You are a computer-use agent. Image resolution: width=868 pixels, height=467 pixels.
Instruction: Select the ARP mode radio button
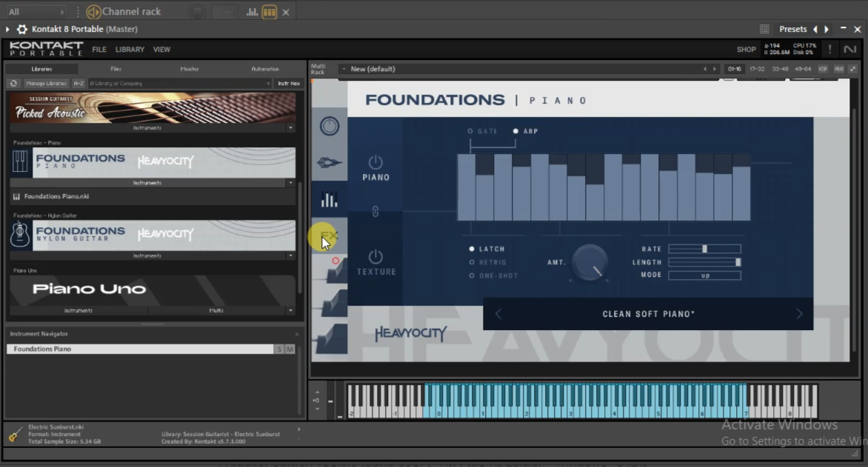click(515, 132)
